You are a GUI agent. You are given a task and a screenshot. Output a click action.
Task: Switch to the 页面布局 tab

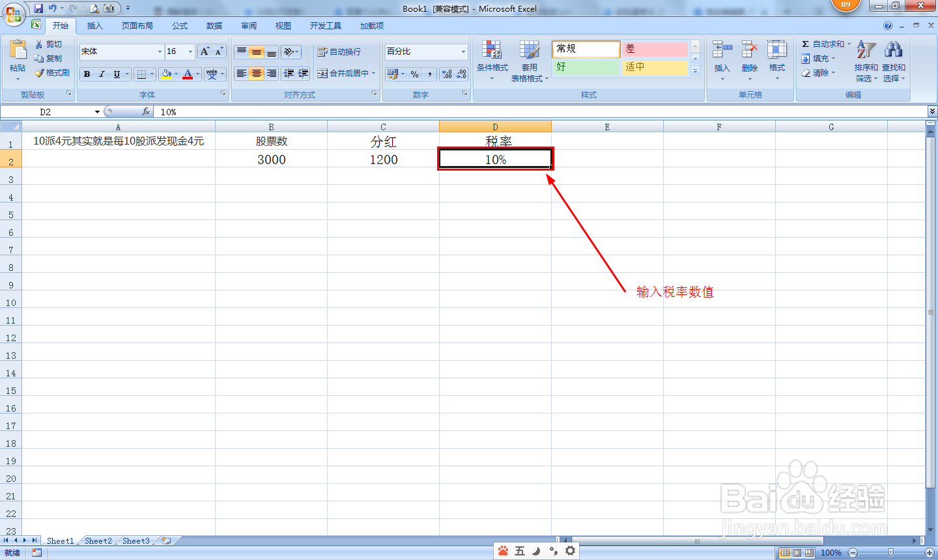coord(137,26)
